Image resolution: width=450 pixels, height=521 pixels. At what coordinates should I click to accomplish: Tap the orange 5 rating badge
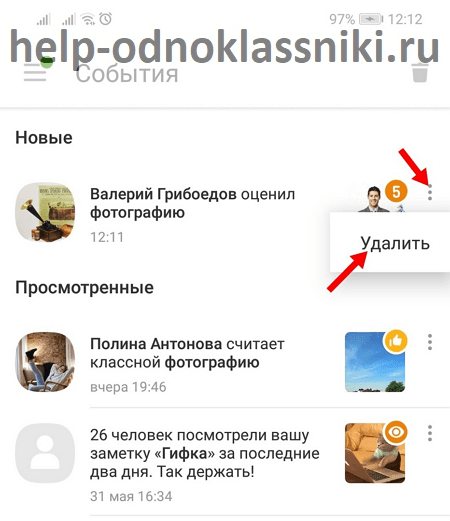tap(396, 192)
